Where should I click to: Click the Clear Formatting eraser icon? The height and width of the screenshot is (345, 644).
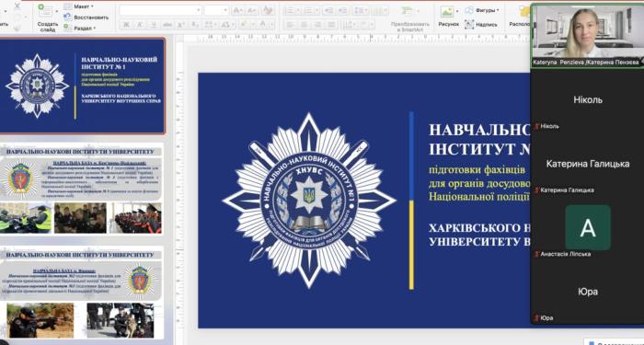[x=268, y=11]
